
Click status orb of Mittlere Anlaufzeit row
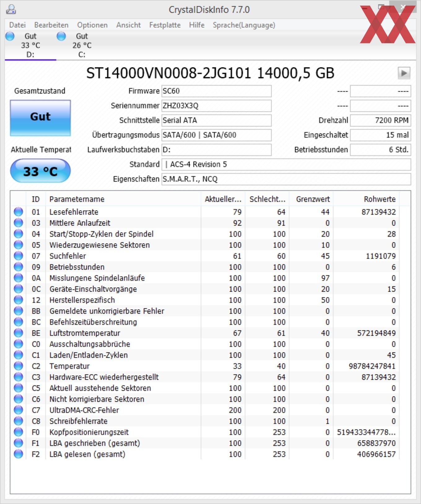coord(19,223)
